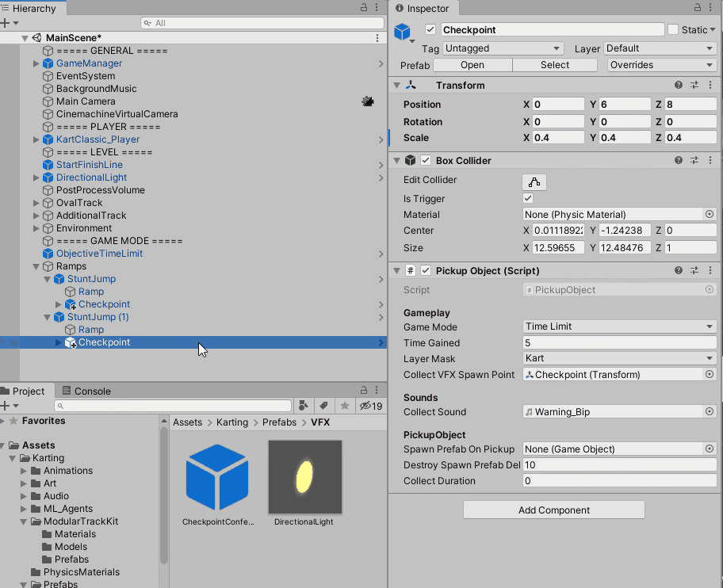Open Box Collider presets
The image size is (723, 588).
click(x=694, y=160)
